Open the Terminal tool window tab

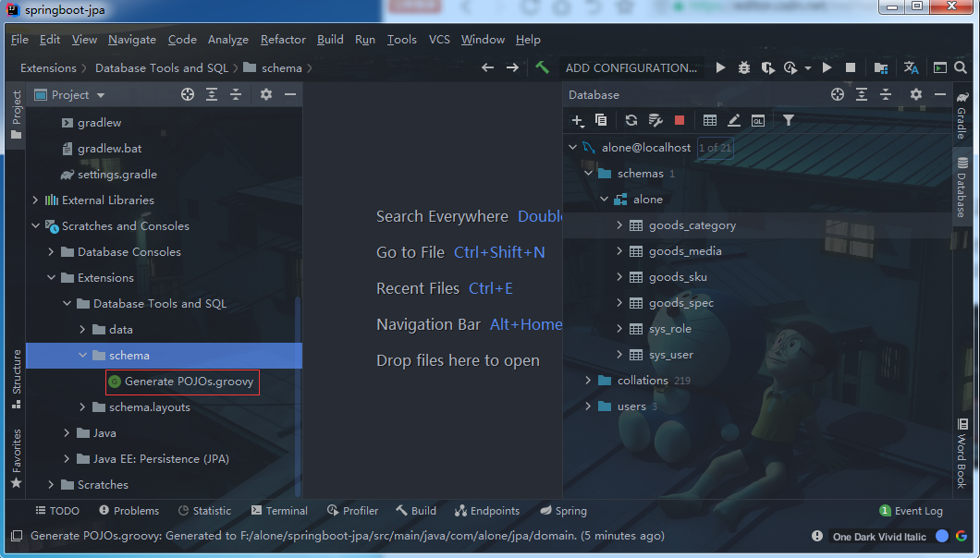pyautogui.click(x=279, y=511)
